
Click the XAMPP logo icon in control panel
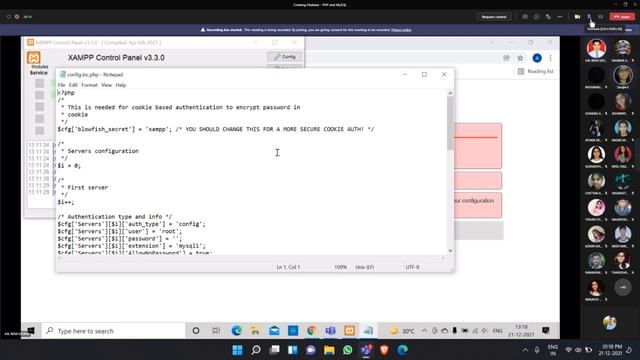[x=33, y=58]
